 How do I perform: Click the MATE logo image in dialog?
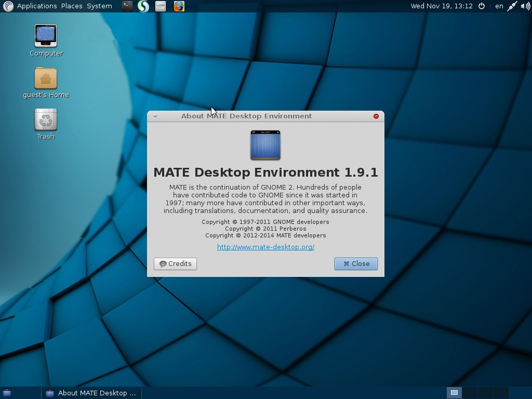(265, 145)
